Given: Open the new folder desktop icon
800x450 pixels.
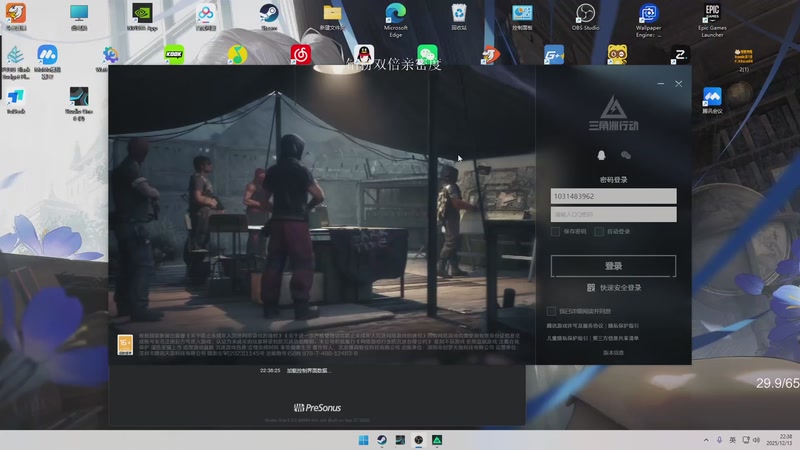Looking at the screenshot, I should tap(332, 16).
